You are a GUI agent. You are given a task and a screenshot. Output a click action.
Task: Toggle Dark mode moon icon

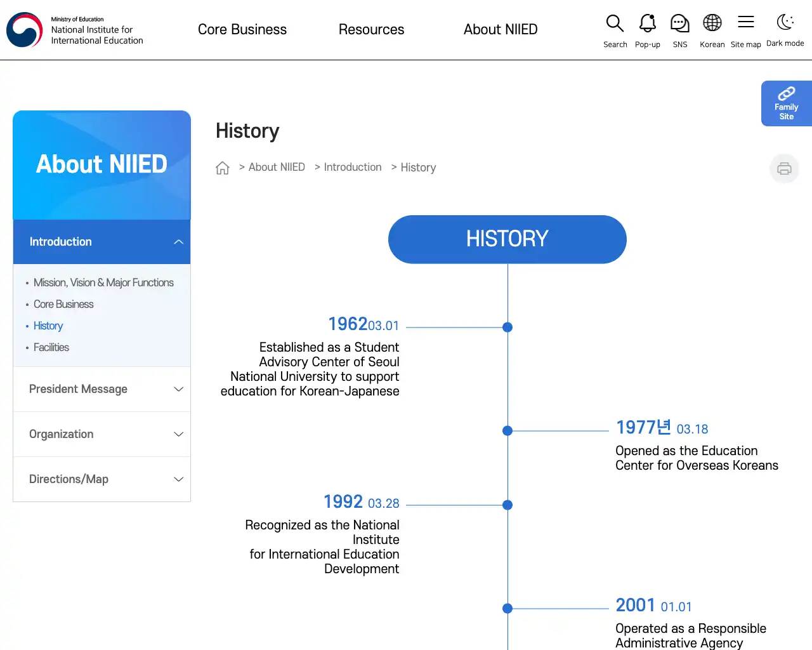coord(785,23)
